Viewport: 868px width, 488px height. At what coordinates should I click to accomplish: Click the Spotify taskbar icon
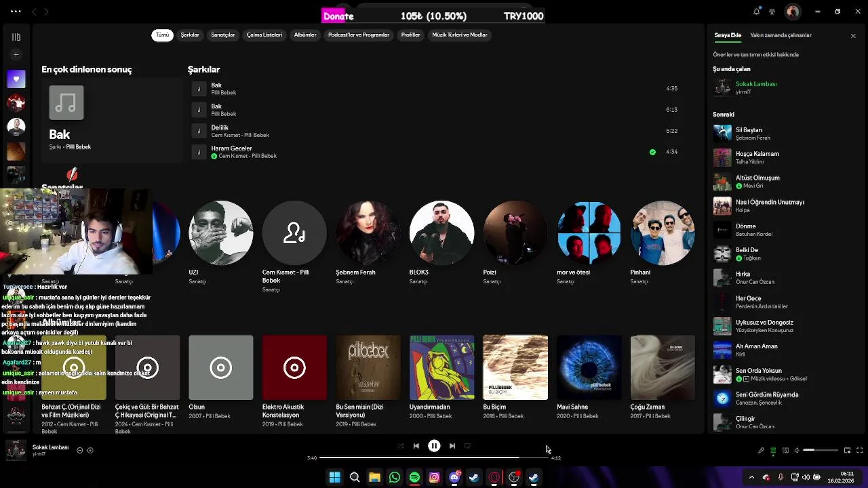(414, 478)
